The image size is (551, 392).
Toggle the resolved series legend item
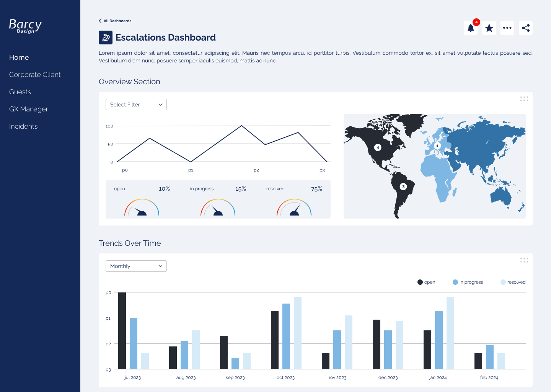tap(513, 282)
